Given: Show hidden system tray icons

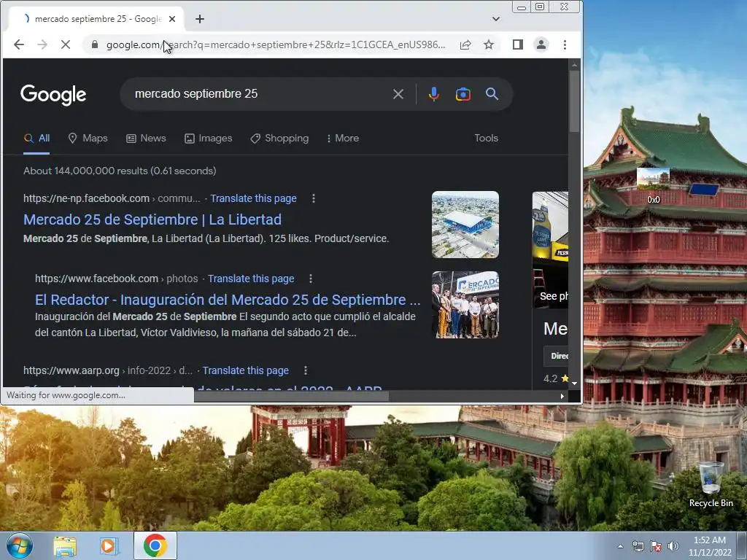Looking at the screenshot, I should tap(620, 546).
